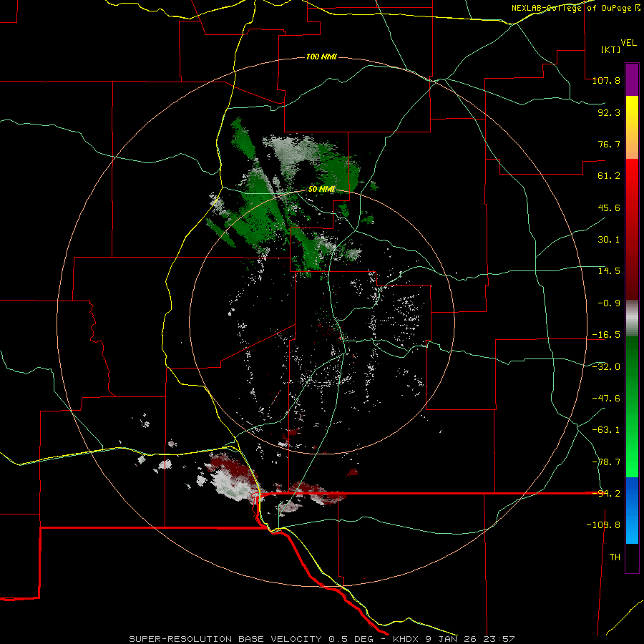The height and width of the screenshot is (644, 644).
Task: Click the 14.5 legend value
Action: [x=609, y=271]
